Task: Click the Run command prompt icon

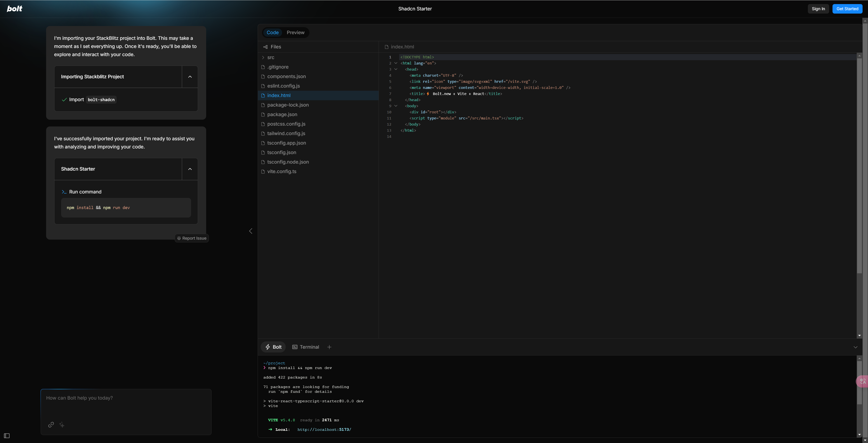Action: click(x=64, y=192)
